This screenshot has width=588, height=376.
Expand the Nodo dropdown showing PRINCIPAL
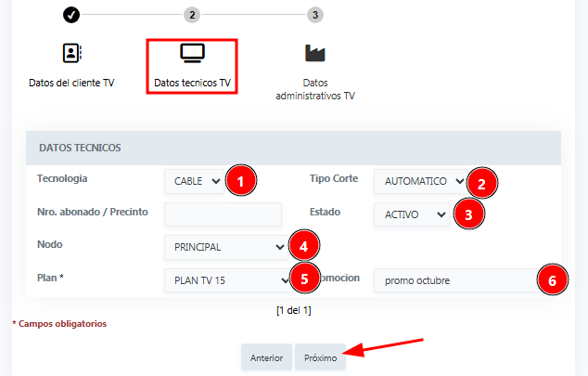coord(224,247)
